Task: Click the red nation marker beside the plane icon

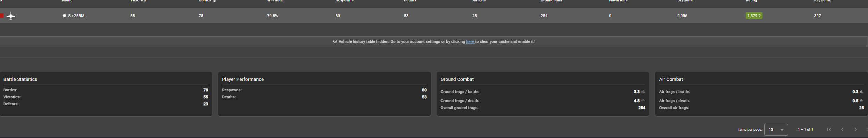Action: point(2,16)
